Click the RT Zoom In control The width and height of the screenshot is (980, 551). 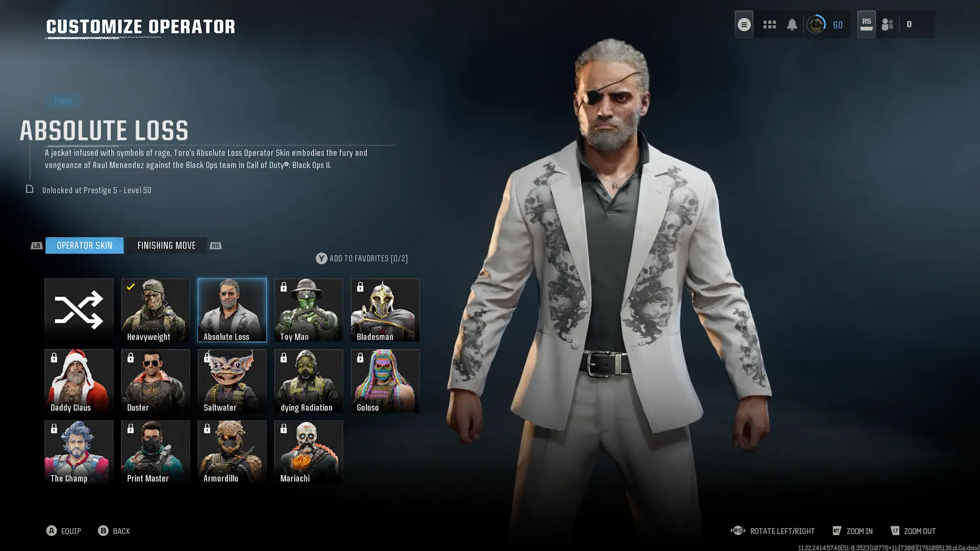coord(852,531)
